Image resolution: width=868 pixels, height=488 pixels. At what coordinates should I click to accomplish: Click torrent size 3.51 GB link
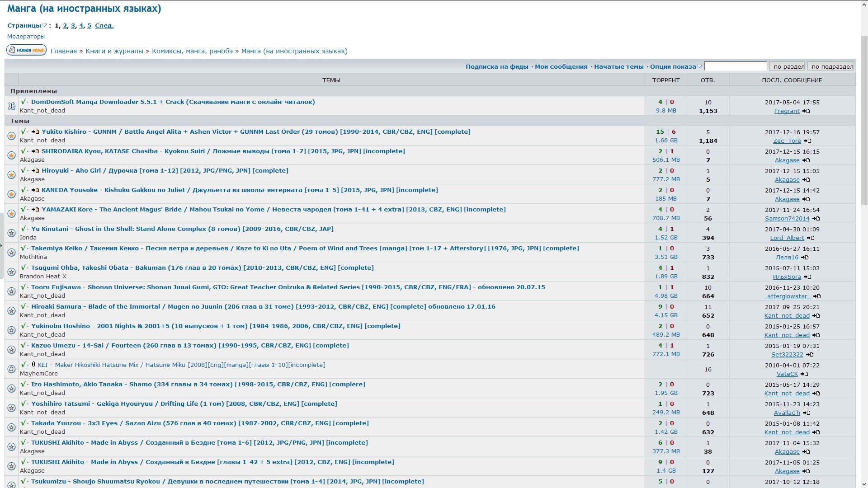(666, 257)
